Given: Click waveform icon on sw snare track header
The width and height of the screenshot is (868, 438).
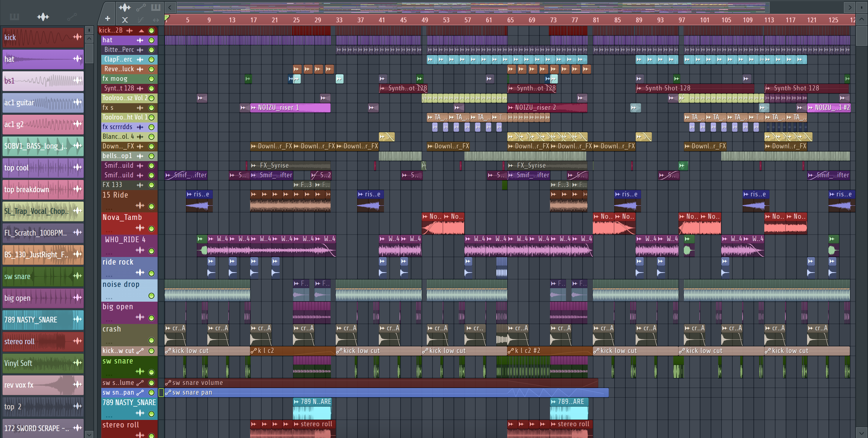Looking at the screenshot, I should [x=140, y=372].
